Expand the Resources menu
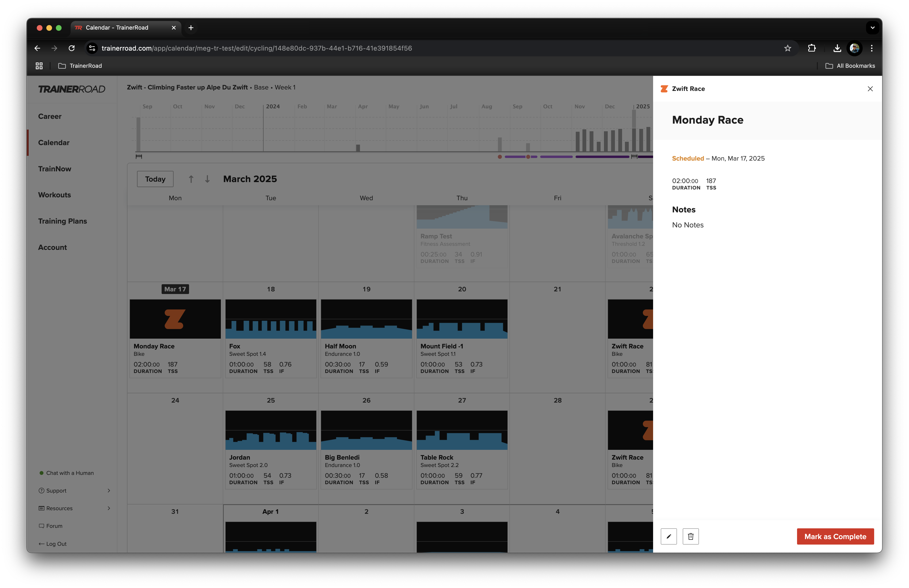The height and width of the screenshot is (588, 909). tap(74, 508)
